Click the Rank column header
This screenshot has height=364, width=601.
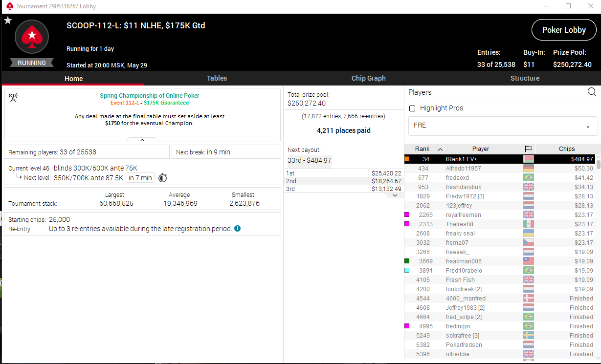[422, 149]
